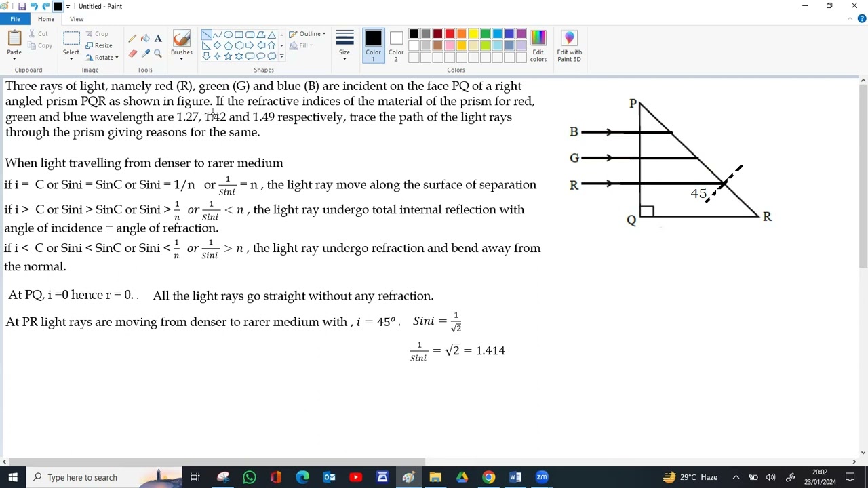Open WhatsApp from the taskbar
This screenshot has height=488, width=868.
[x=249, y=477]
